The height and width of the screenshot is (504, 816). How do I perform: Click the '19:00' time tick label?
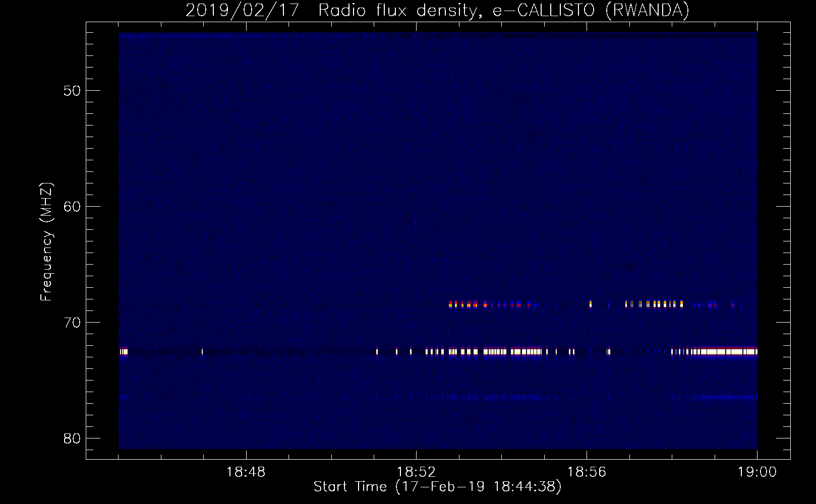[x=757, y=472]
